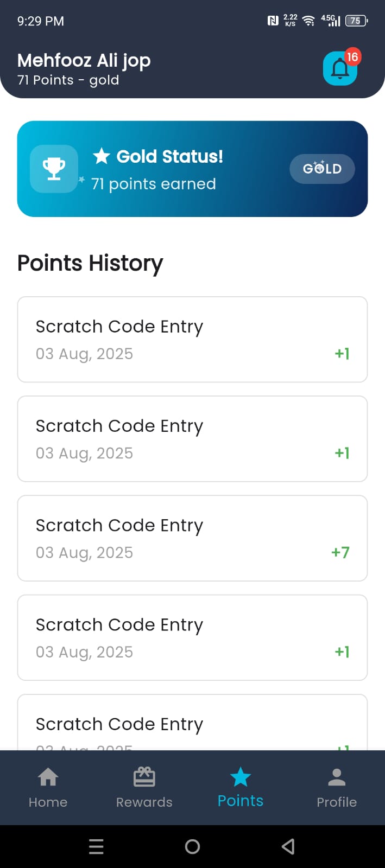The image size is (385, 868).
Task: Open the notification bell with 16 alerts
Action: pyautogui.click(x=340, y=68)
